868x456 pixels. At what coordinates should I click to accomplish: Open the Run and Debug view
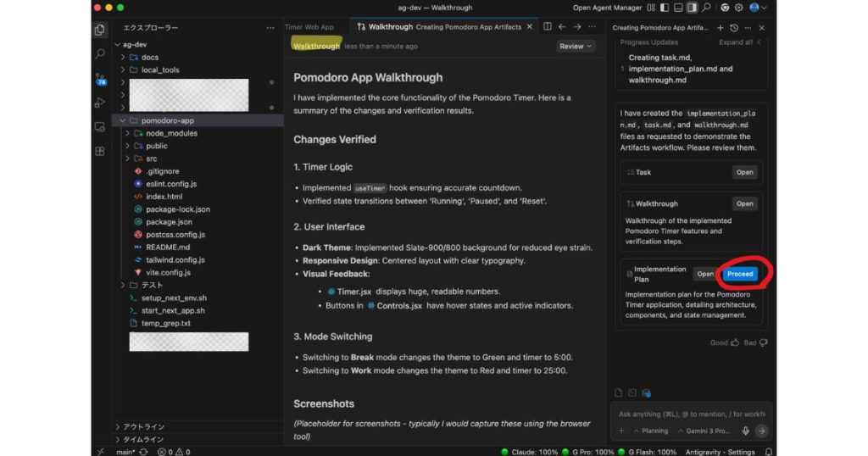pyautogui.click(x=100, y=103)
